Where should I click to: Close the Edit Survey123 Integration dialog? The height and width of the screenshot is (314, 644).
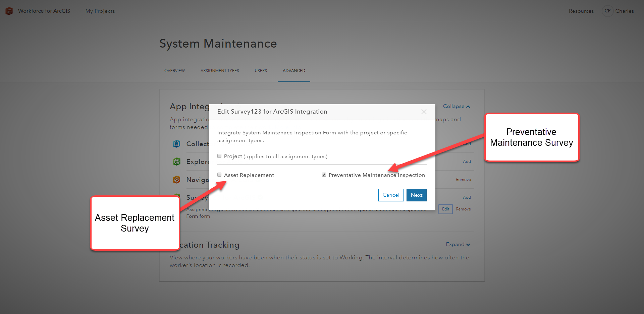point(424,112)
